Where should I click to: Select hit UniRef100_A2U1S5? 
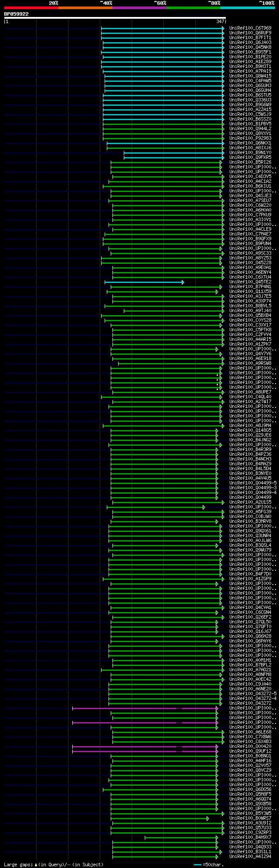(250, 502)
